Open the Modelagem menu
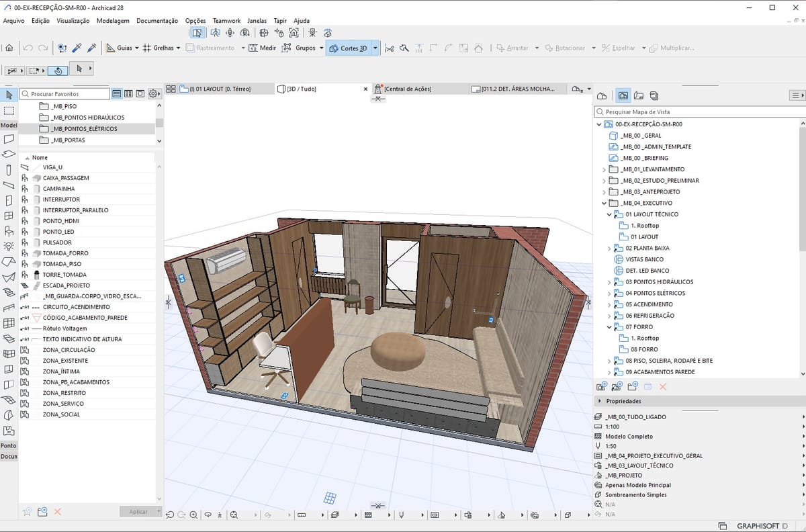 point(113,21)
